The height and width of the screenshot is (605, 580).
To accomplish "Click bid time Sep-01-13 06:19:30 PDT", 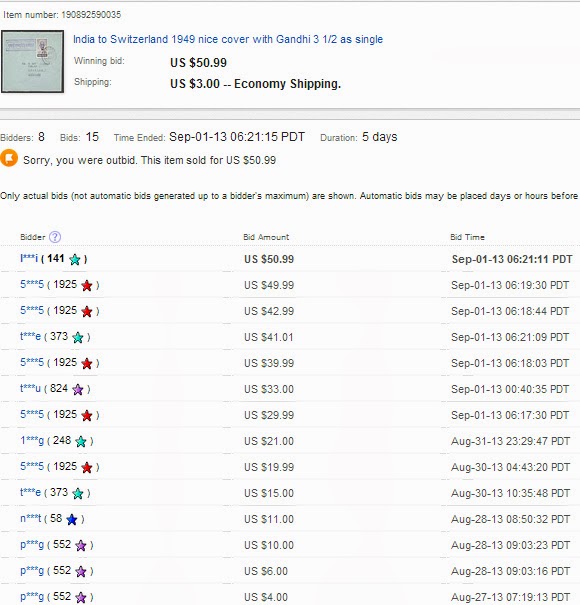I will (510, 285).
